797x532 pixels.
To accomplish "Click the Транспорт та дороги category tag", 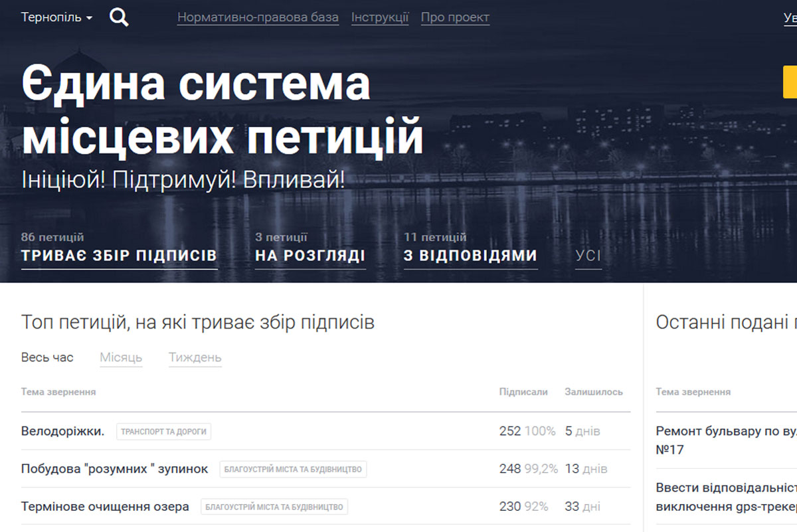I will [x=163, y=432].
